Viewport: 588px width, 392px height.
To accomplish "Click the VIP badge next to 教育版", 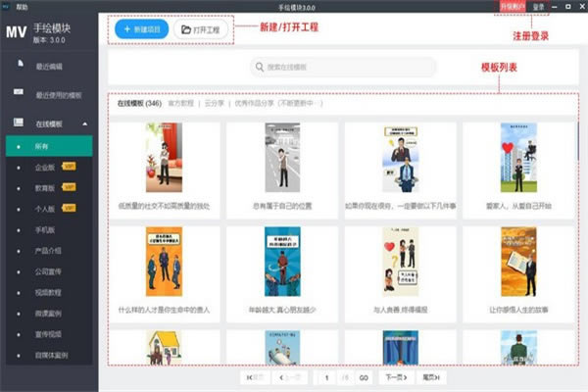I will click(69, 186).
